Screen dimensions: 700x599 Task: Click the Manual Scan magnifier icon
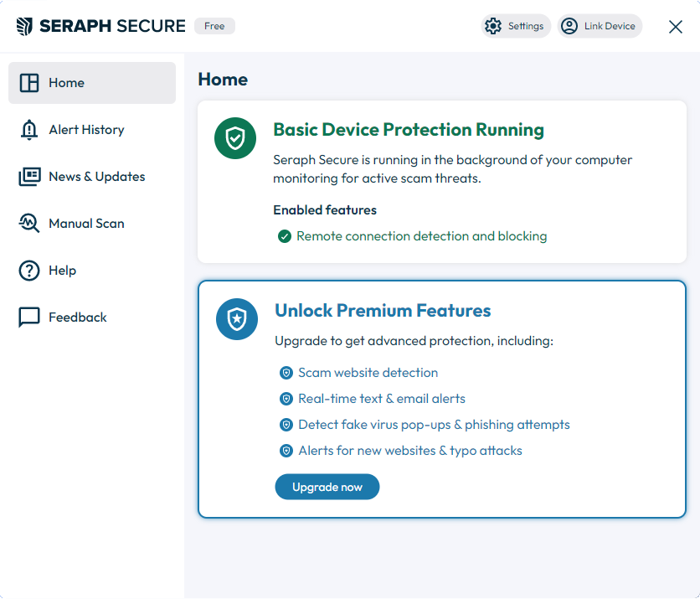click(29, 224)
